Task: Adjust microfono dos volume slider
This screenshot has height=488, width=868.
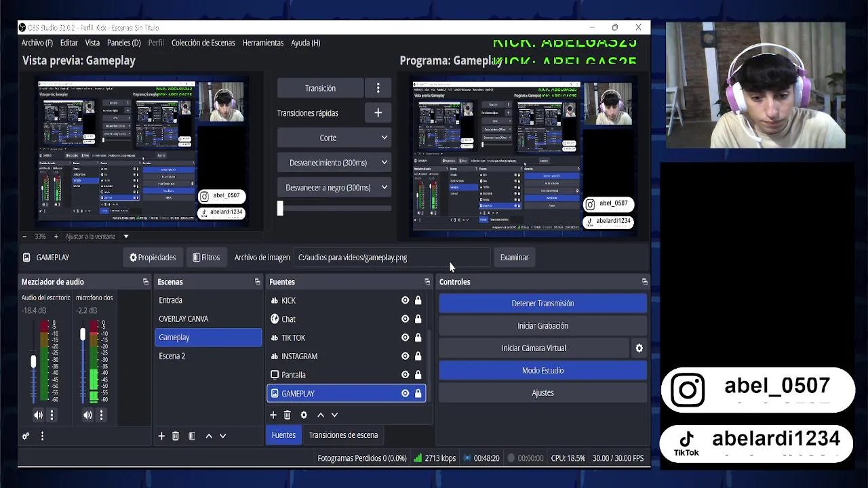Action: click(x=83, y=334)
